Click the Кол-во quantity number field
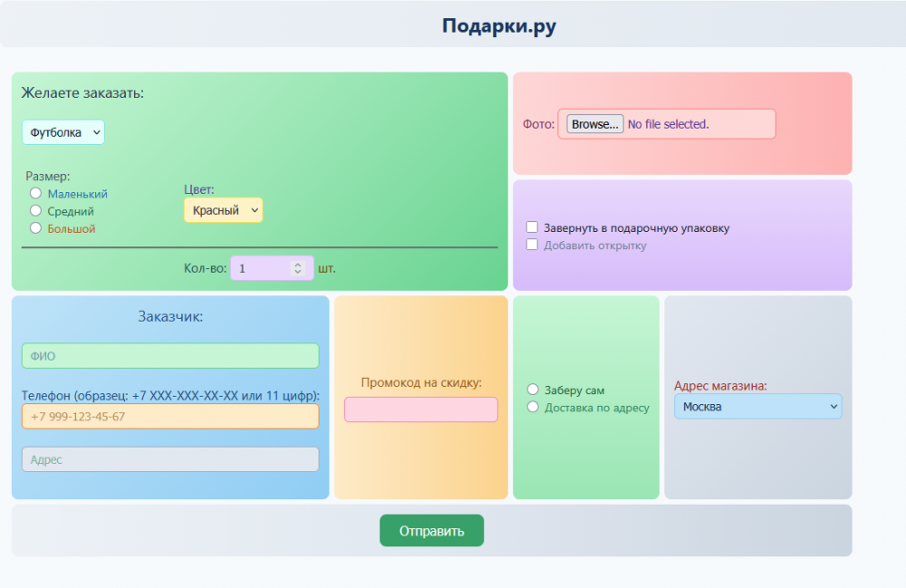 [x=272, y=268]
